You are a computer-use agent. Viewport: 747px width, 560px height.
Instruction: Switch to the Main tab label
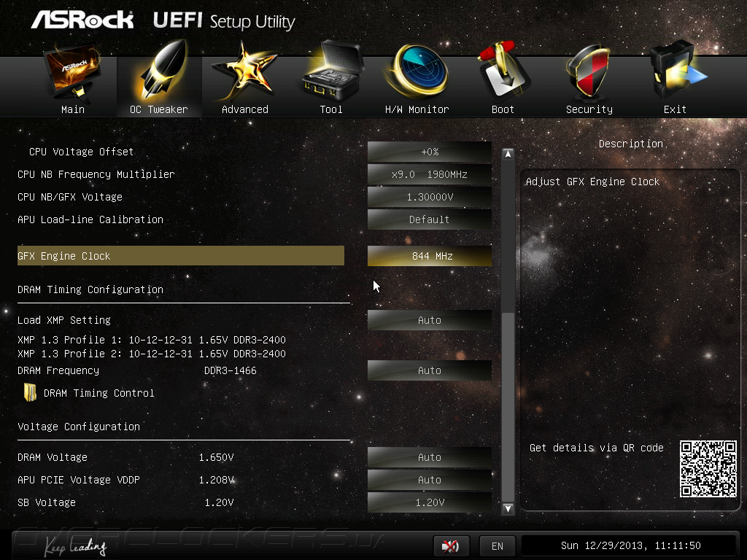[x=73, y=109]
